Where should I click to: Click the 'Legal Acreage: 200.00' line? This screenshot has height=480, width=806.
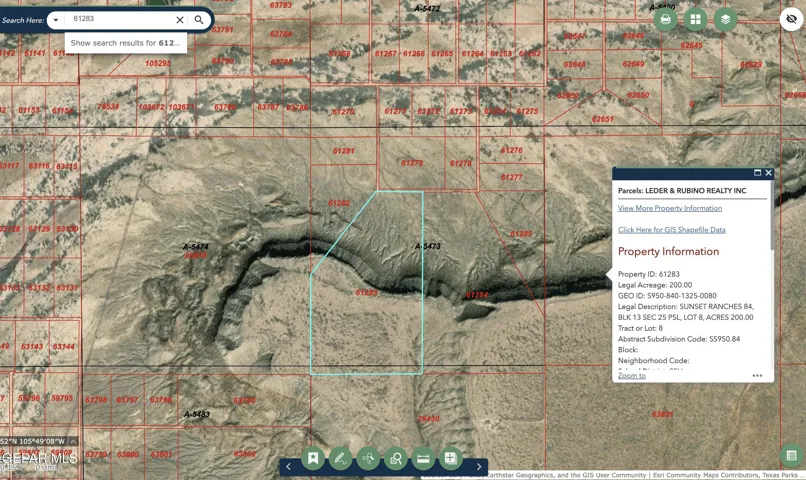(x=655, y=285)
